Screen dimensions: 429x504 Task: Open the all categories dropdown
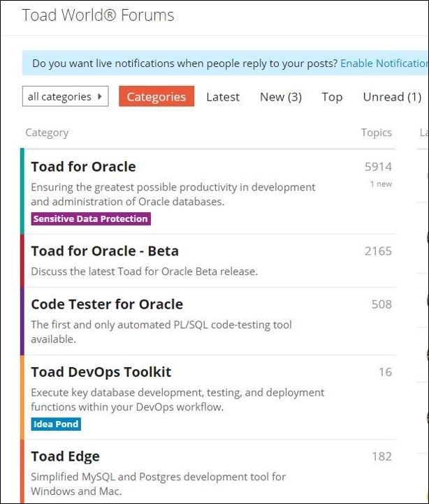pyautogui.click(x=66, y=96)
